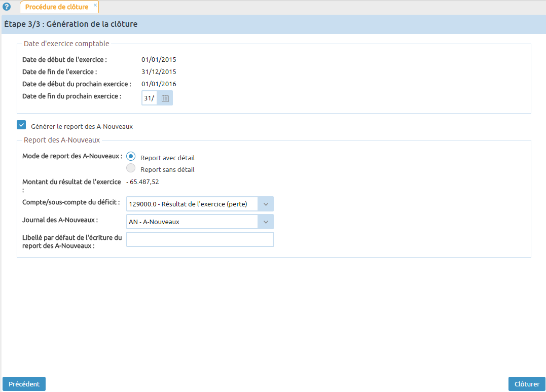This screenshot has width=546, height=392.
Task: Click the Libellé par défaut text field
Action: click(199, 239)
